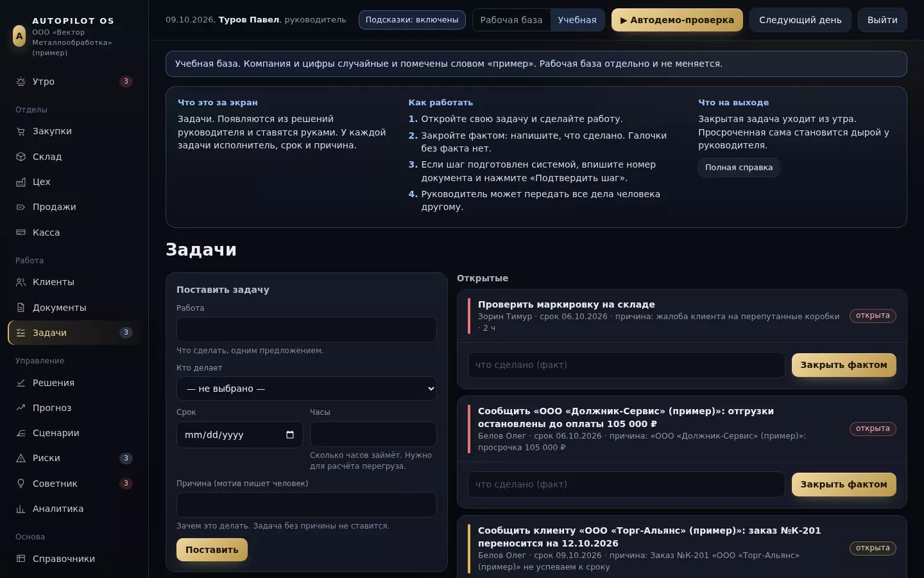Run the Автодемо-проверка button
Screen dimensions: 924x578
677,20
